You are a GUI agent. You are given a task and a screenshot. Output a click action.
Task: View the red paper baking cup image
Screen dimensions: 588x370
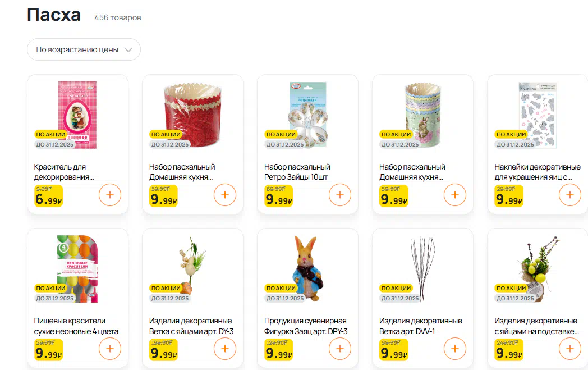coord(193,115)
